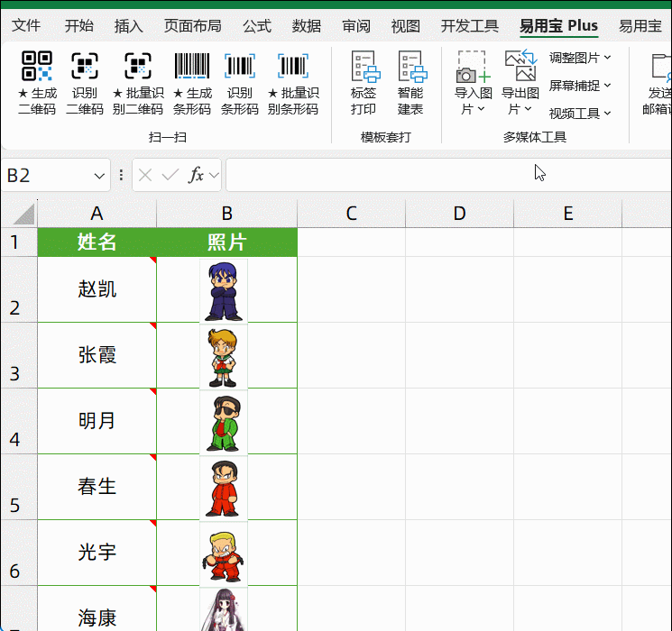
Task: Select the cell containing 赵凯
Action: (97, 289)
